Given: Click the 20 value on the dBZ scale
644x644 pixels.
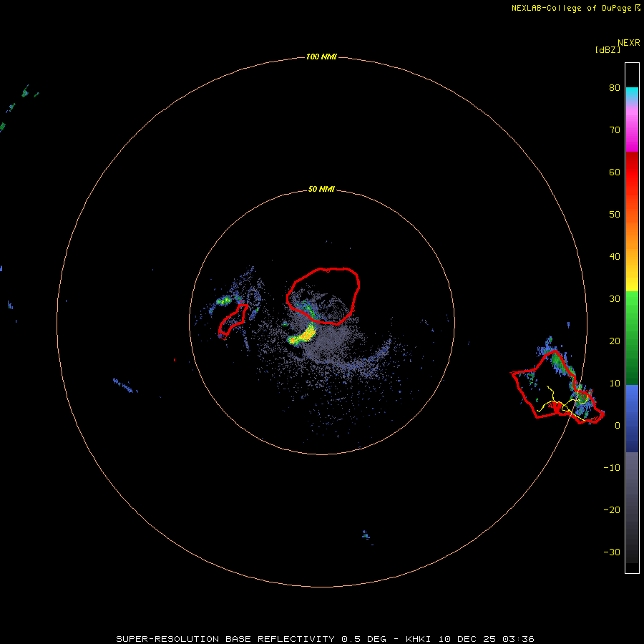Looking at the screenshot, I should click(x=615, y=341).
